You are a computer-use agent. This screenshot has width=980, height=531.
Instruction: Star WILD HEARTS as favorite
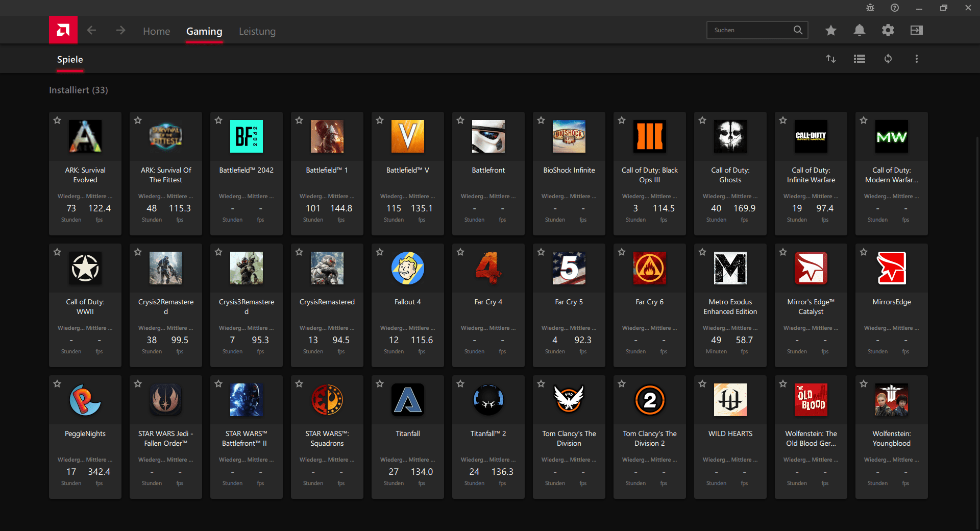pyautogui.click(x=702, y=384)
